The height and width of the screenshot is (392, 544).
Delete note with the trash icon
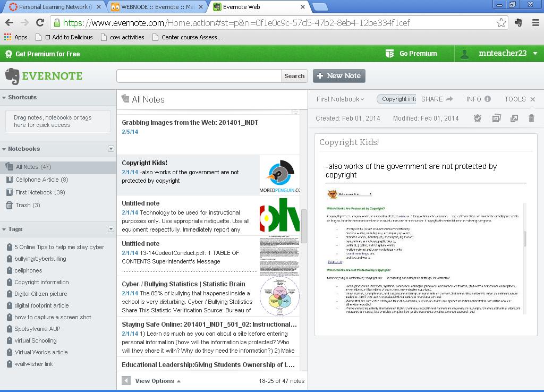[531, 118]
